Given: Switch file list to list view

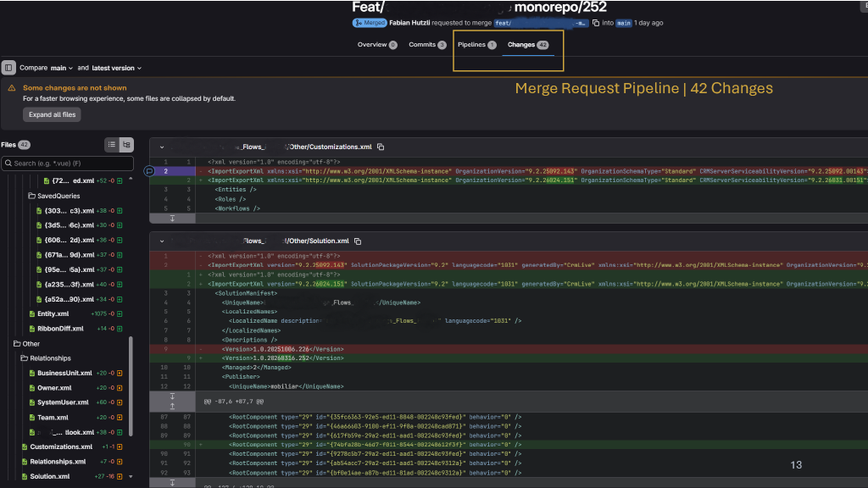Looking at the screenshot, I should pyautogui.click(x=112, y=145).
